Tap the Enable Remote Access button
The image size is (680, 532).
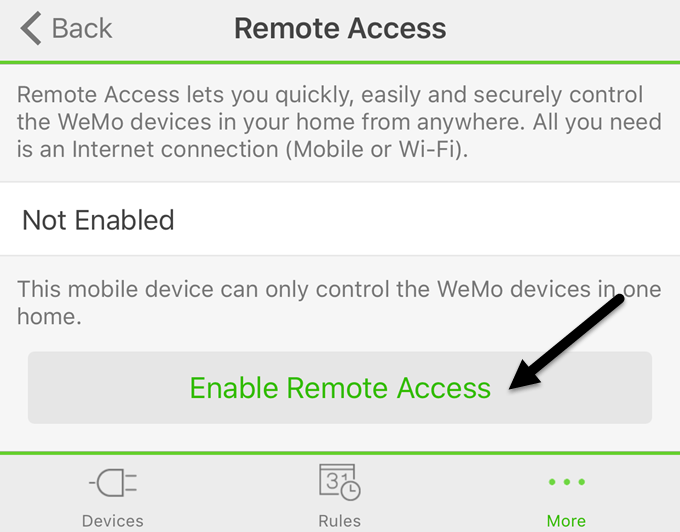click(340, 388)
